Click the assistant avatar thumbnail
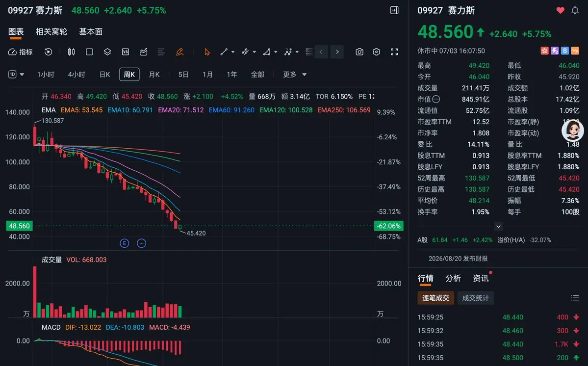The height and width of the screenshot is (366, 588). [x=573, y=131]
